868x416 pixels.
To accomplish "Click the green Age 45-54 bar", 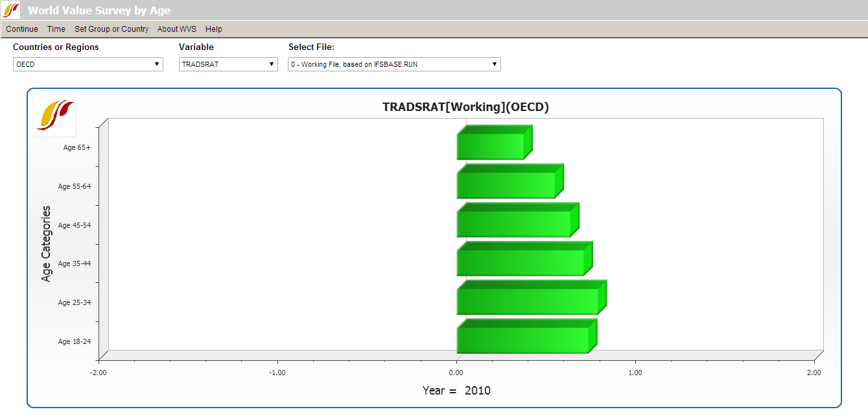I will coord(514,224).
